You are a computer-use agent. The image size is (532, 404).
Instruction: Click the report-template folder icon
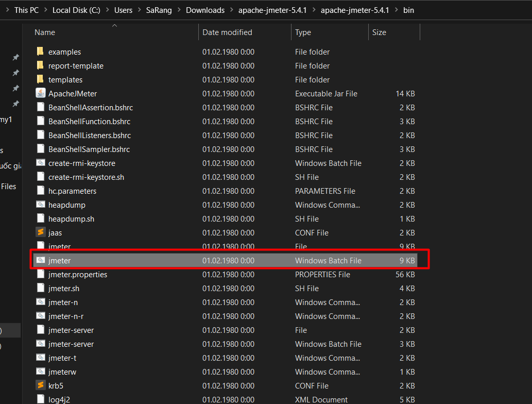40,65
